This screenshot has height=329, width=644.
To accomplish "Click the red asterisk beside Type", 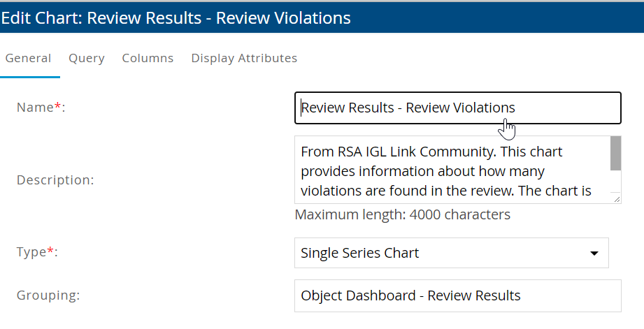I will point(50,251).
